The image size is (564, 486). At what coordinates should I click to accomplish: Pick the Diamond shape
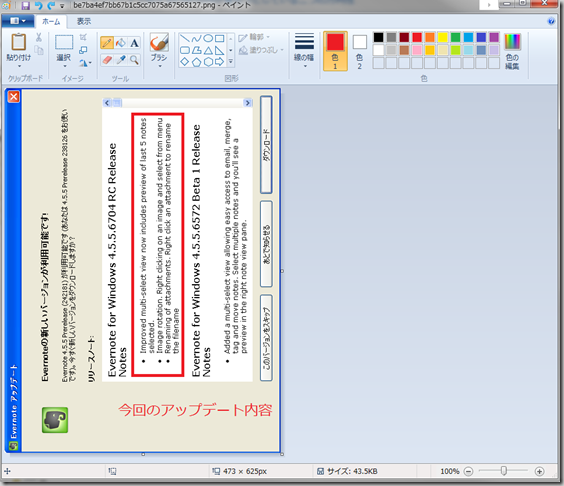[x=185, y=62]
